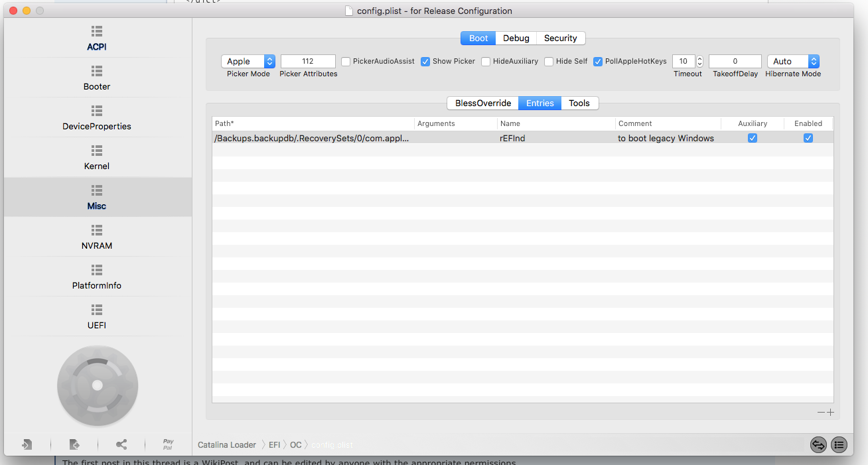Select the rEFInd name cell
This screenshot has width=868, height=465.
[556, 138]
